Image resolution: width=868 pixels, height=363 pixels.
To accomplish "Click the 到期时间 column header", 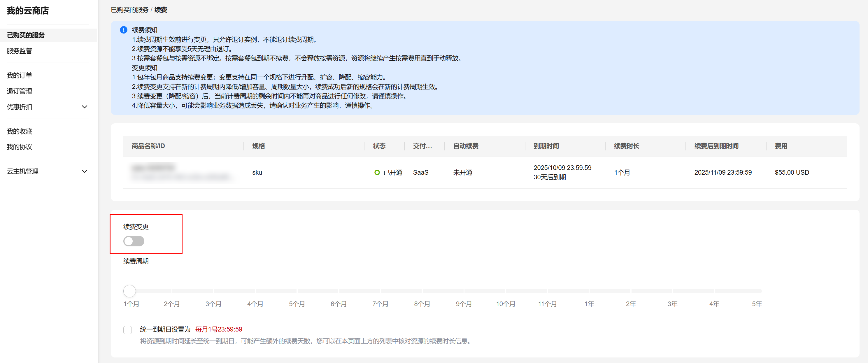I will (546, 146).
